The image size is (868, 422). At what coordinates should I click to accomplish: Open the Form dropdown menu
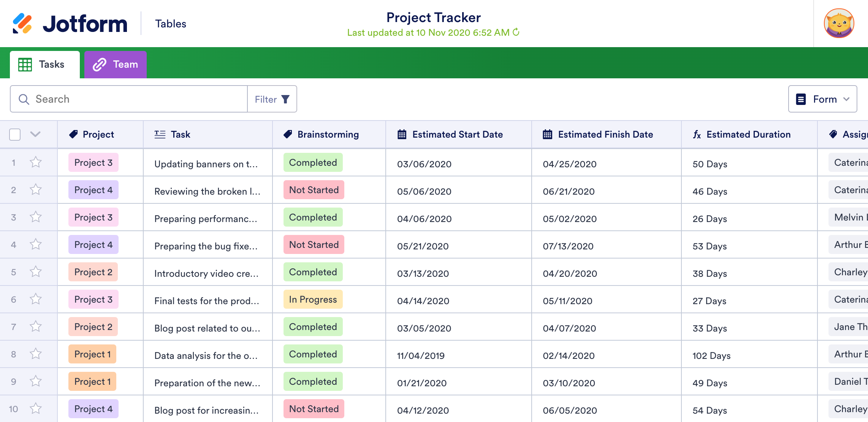pos(822,99)
